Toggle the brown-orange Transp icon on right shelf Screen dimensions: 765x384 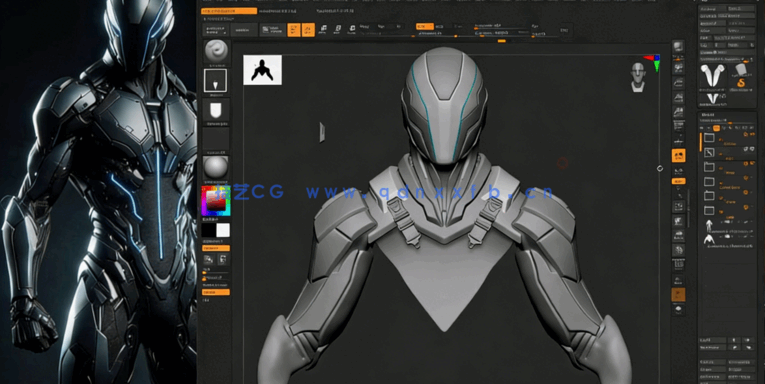click(678, 295)
